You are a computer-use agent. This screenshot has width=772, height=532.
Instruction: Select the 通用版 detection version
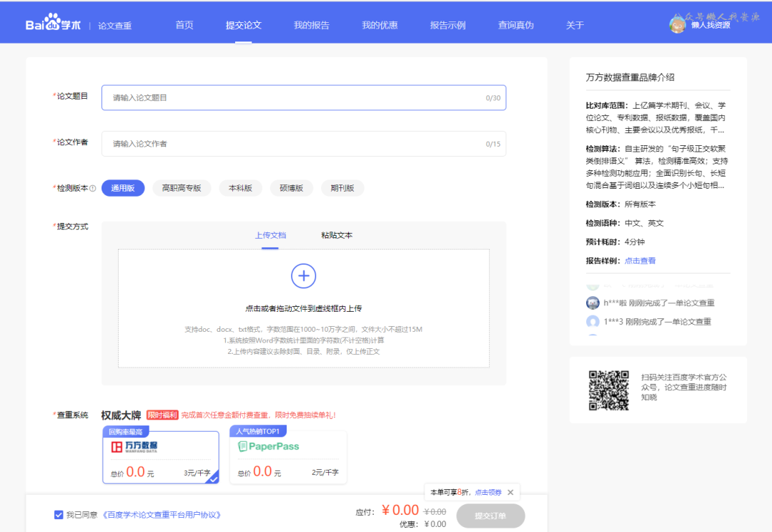pos(123,188)
